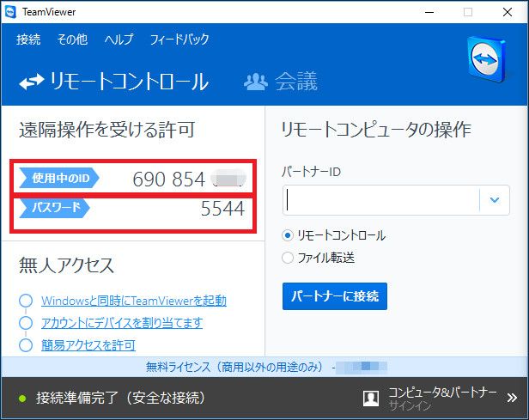
Task: Open the その他 menu
Action: coord(72,40)
